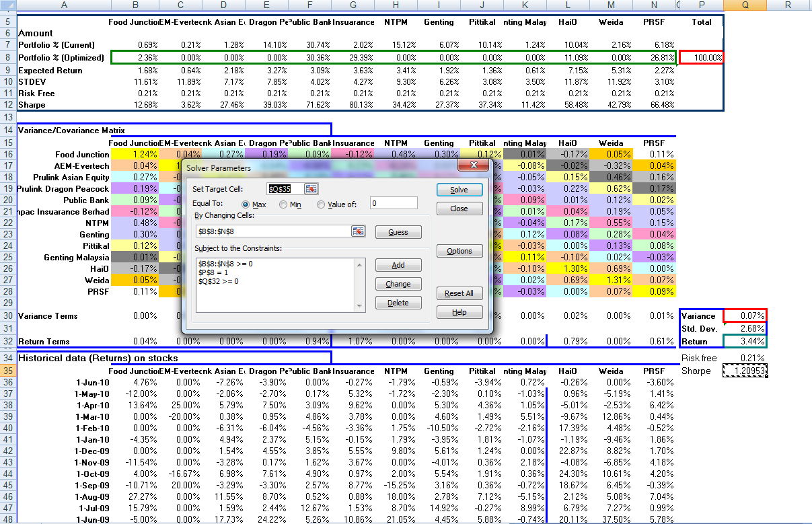Click the Guess button
The height and width of the screenshot is (524, 812).
coord(398,231)
